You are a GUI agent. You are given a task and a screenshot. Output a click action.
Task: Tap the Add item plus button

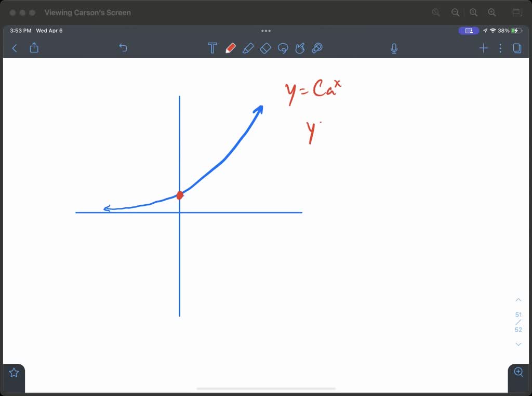tap(483, 48)
